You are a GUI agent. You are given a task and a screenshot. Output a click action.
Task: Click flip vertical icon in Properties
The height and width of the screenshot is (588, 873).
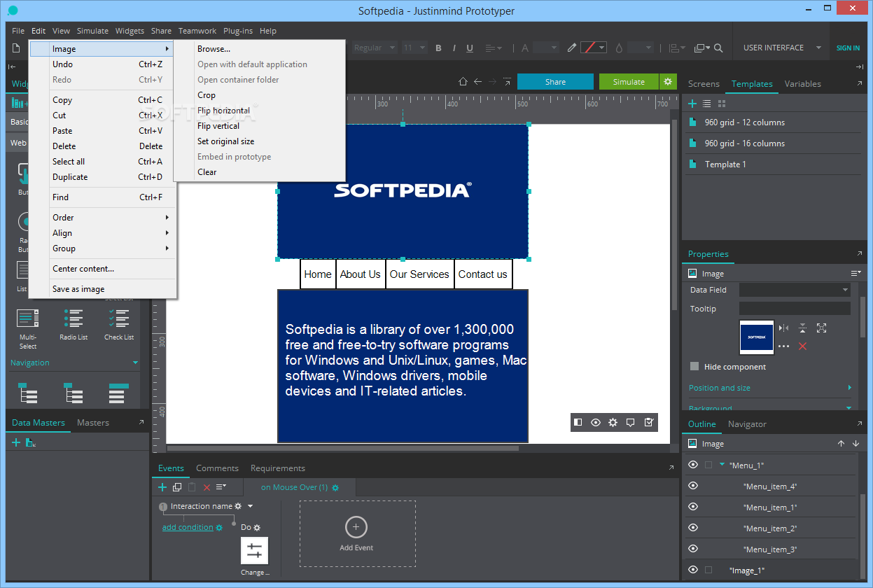(802, 328)
